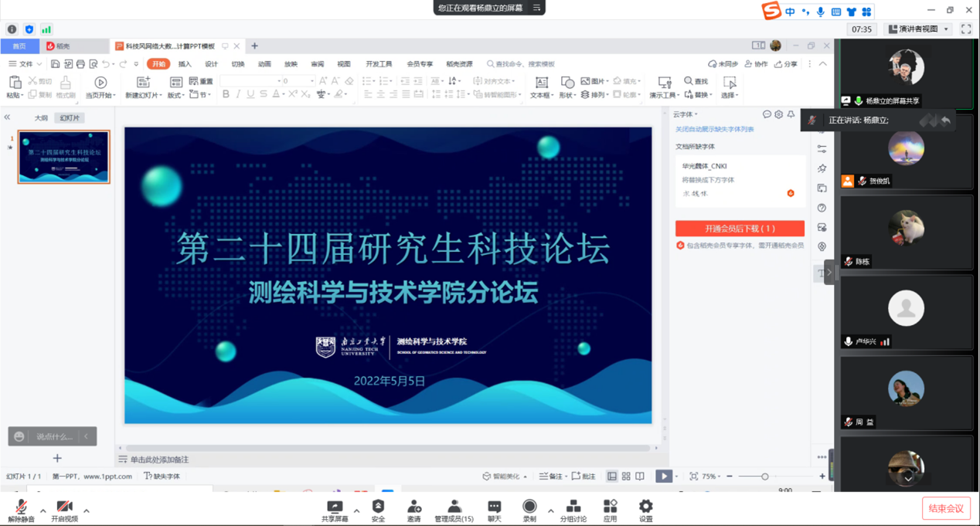
Task: Open meeting 设置 gear icon
Action: tap(645, 507)
